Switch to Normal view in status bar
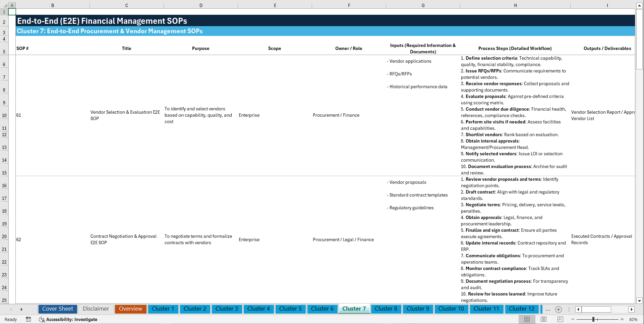The height and width of the screenshot is (324, 644). (x=527, y=319)
